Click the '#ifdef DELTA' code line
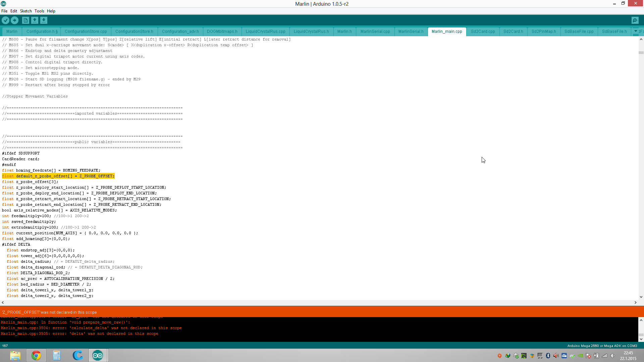Screen dimensions: 644x362 (x=16, y=244)
